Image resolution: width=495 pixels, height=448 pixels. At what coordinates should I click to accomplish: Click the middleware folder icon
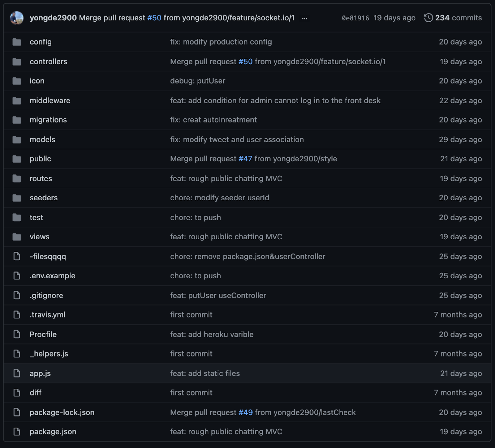[x=17, y=101]
